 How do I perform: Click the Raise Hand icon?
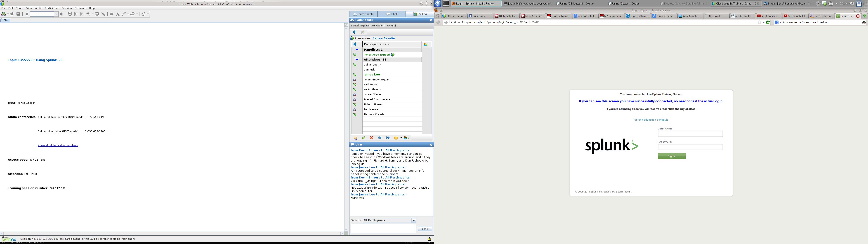pos(355,138)
